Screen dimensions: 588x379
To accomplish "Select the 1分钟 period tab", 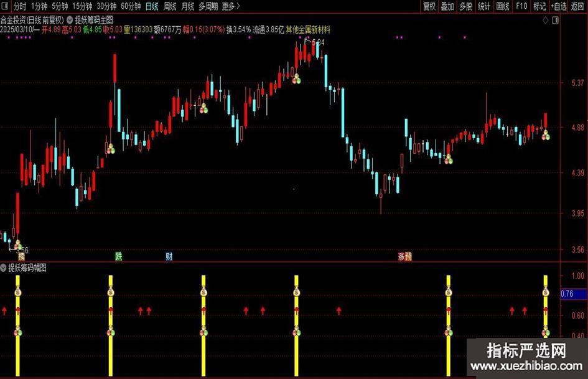I will (x=39, y=6).
